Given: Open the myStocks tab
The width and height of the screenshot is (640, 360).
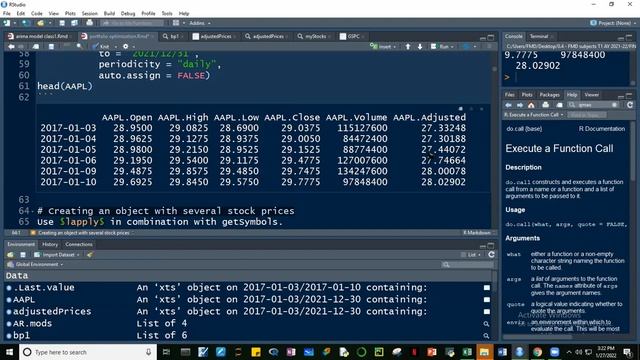Looking at the screenshot, I should click(x=314, y=36).
